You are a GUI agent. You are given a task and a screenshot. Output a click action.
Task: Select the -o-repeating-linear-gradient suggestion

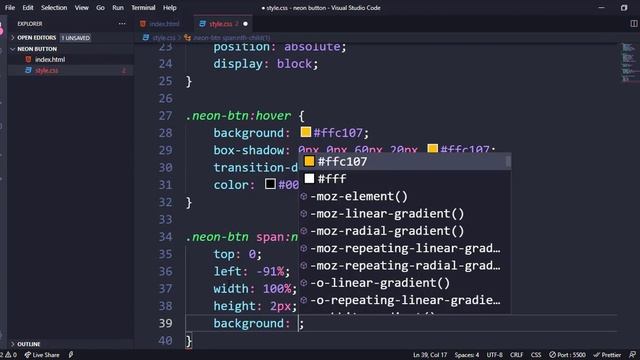(x=404, y=300)
